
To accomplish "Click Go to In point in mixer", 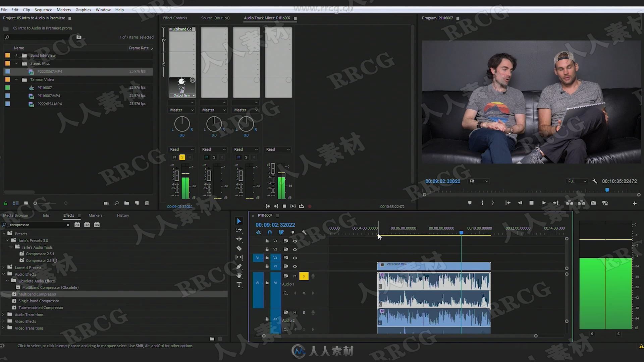I will [268, 206].
